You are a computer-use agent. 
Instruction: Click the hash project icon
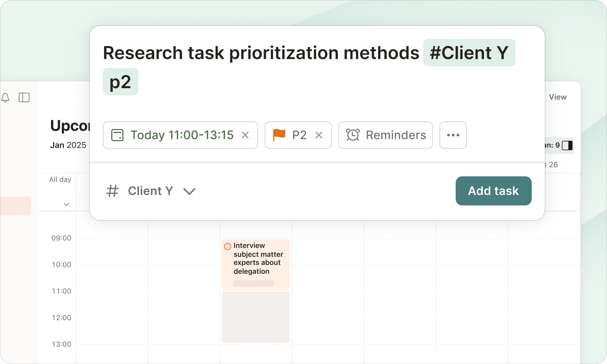click(112, 191)
